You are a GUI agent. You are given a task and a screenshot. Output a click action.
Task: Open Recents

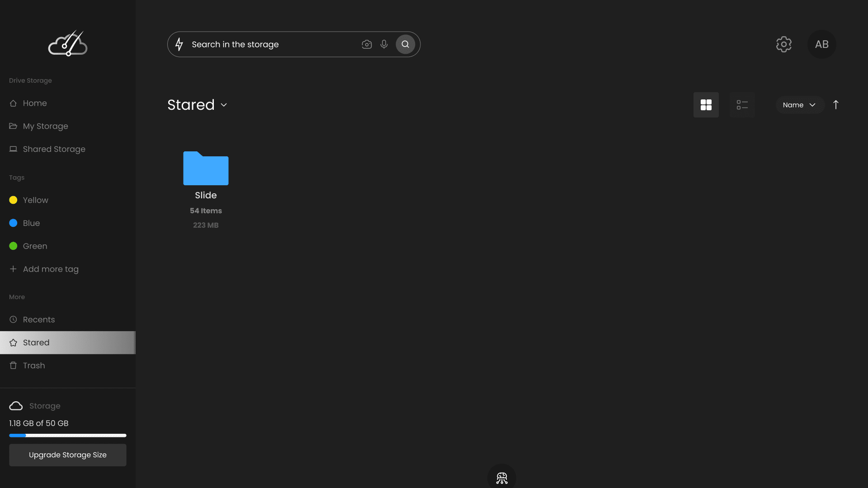point(68,319)
